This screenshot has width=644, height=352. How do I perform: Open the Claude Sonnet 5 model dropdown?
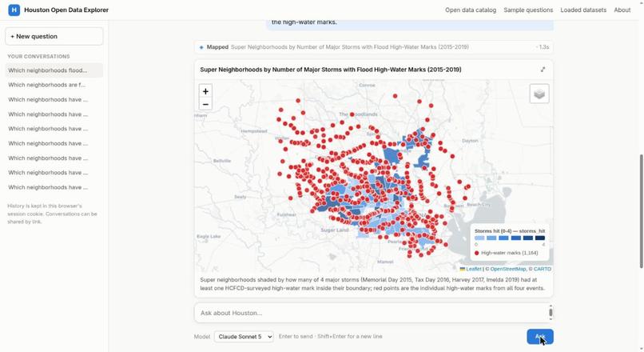coord(244,336)
